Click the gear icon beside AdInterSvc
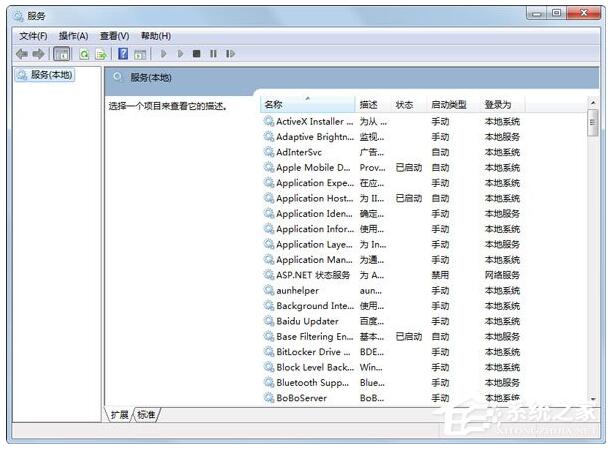 click(269, 152)
